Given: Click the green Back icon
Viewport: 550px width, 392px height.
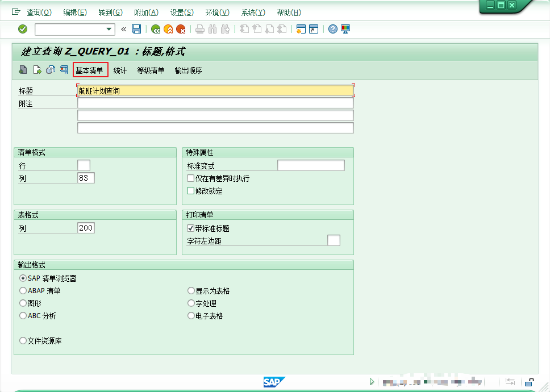Looking at the screenshot, I should pos(155,29).
